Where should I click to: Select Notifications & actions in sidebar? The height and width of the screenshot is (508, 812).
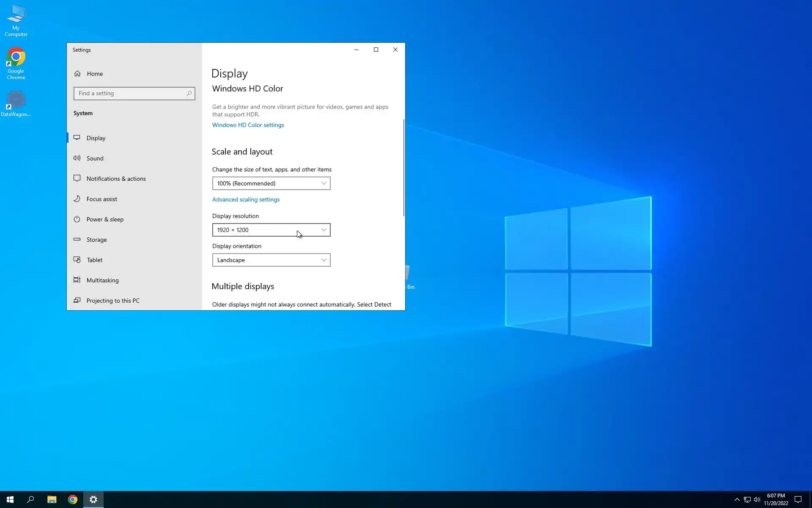(116, 179)
